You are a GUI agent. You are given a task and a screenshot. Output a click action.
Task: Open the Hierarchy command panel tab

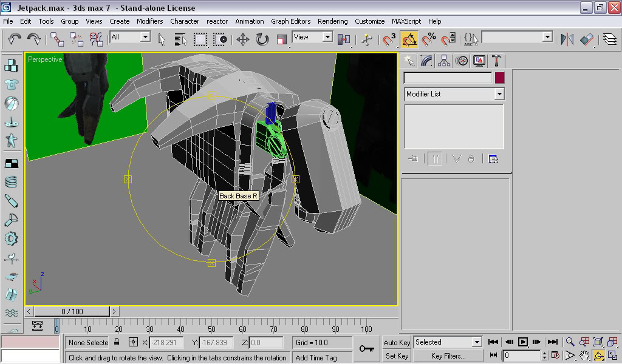[x=444, y=61]
